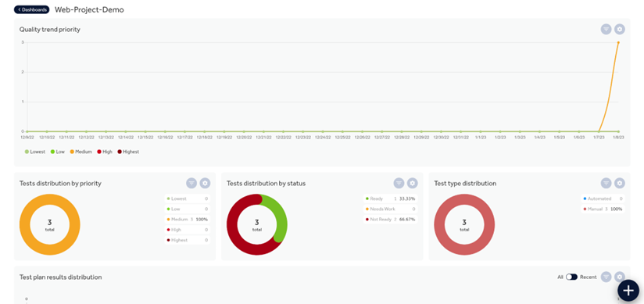This screenshot has height=304, width=644.
Task: Open filter for Test type distribution
Action: coord(606,183)
